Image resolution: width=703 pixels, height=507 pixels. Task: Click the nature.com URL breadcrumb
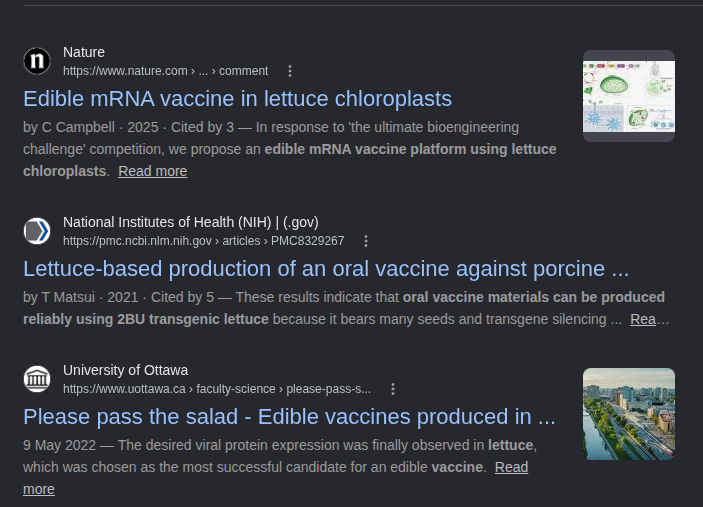pyautogui.click(x=165, y=71)
